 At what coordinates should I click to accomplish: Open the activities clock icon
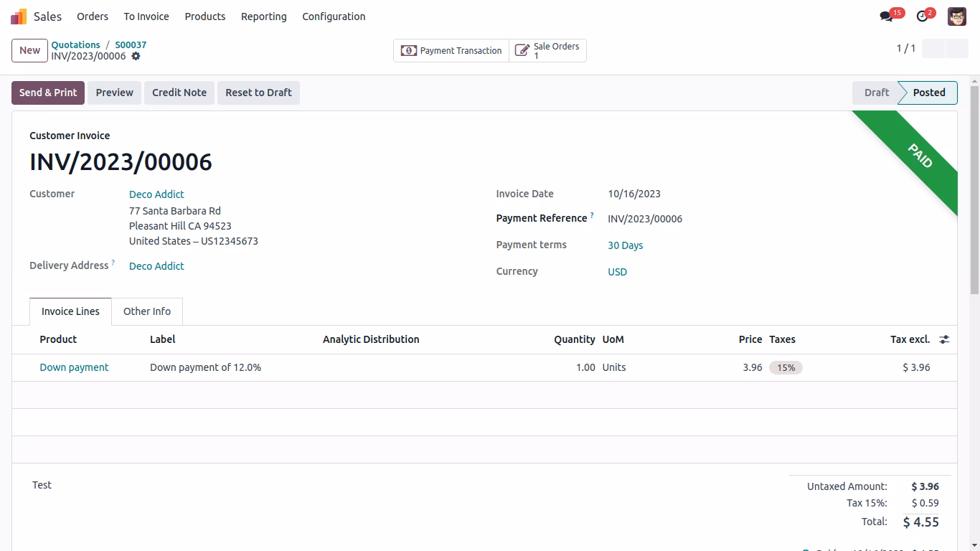coord(923,17)
